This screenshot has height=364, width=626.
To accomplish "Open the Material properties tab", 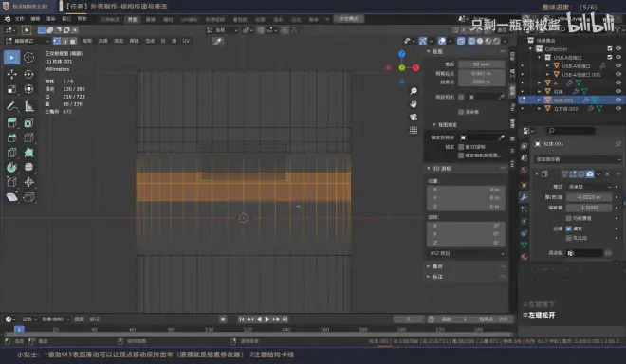I will click(x=525, y=257).
